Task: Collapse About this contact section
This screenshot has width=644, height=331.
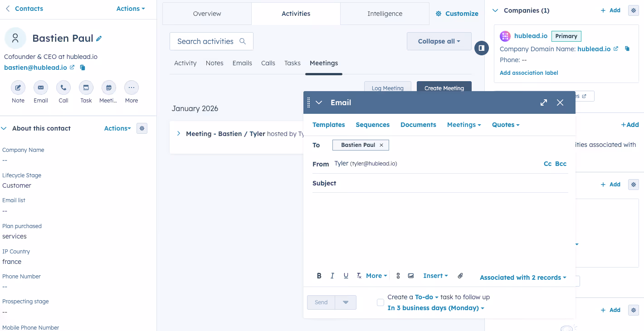Action: coord(4,128)
